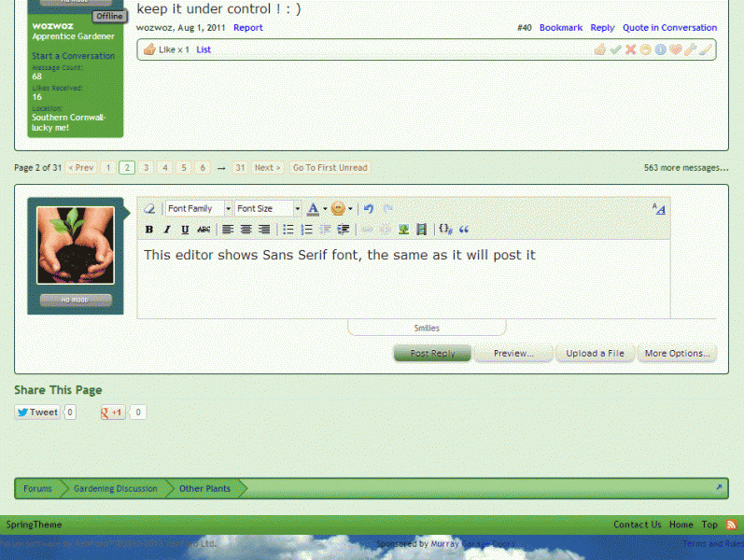Open the Other Plants breadcrumb
Screen dimensions: 744x560
(x=204, y=488)
